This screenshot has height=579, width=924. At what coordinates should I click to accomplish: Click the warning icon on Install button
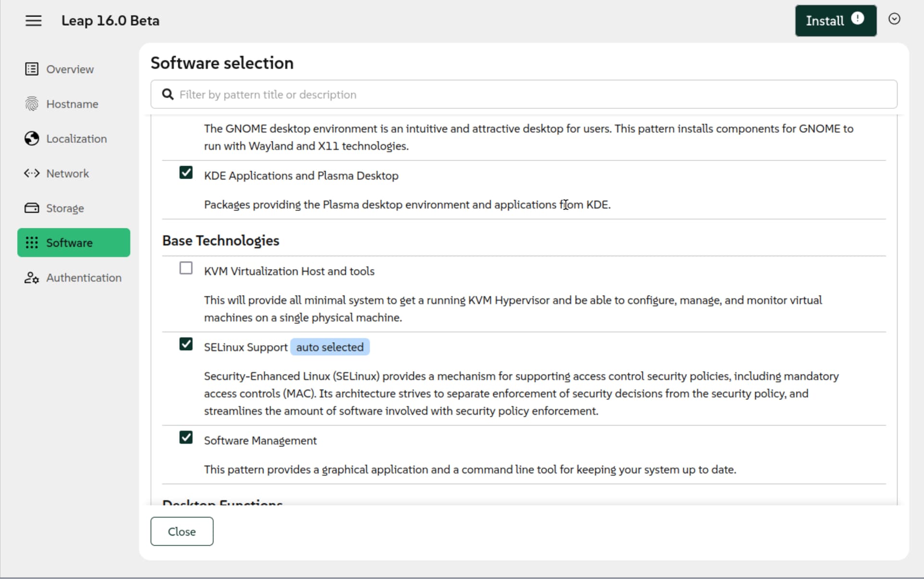(x=857, y=18)
